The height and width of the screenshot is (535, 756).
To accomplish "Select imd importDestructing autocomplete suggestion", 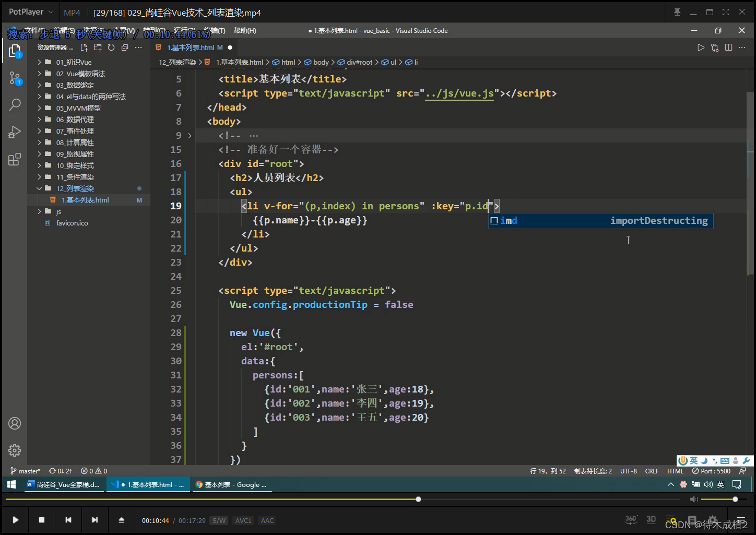I will tap(600, 221).
